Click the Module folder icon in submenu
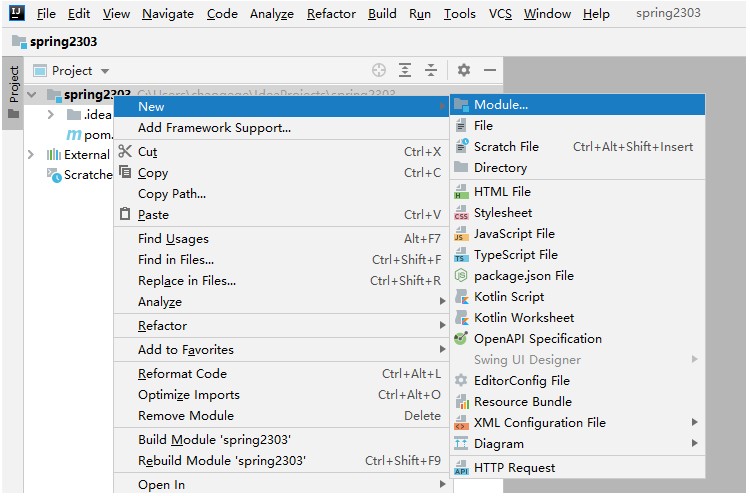The width and height of the screenshot is (750, 496). [x=461, y=105]
